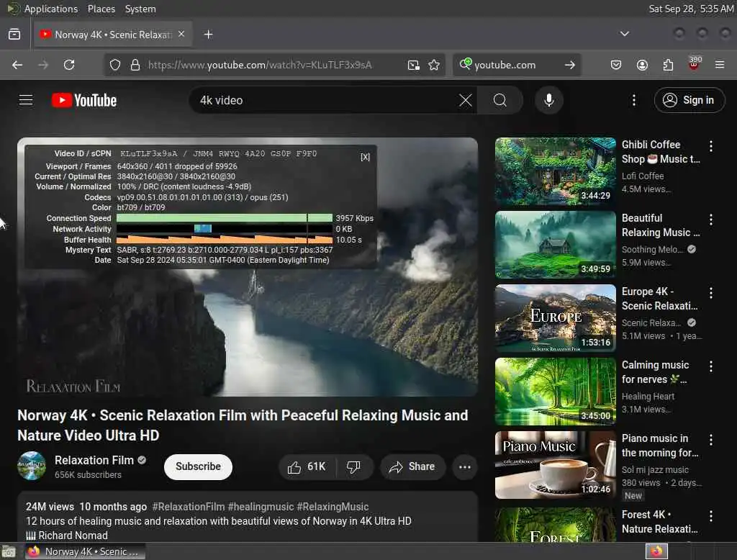The width and height of the screenshot is (737, 560).
Task: Dislike the video with thumbs down
Action: pyautogui.click(x=354, y=467)
